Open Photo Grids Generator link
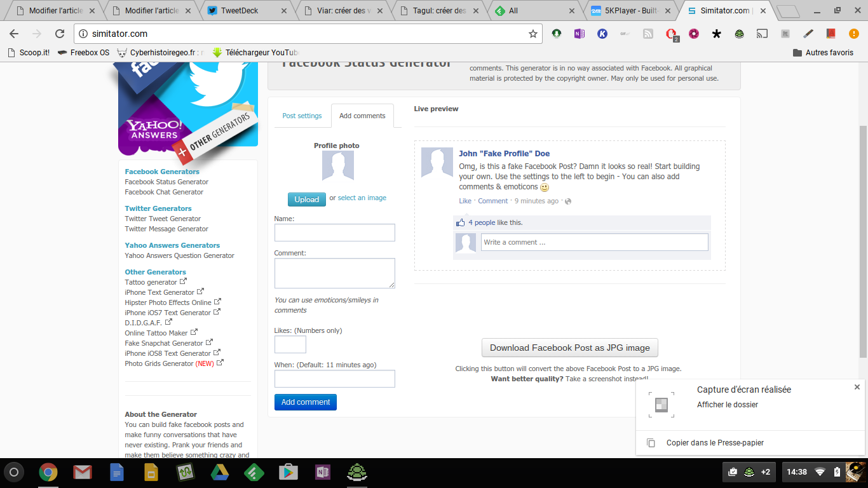868x488 pixels. pyautogui.click(x=174, y=363)
